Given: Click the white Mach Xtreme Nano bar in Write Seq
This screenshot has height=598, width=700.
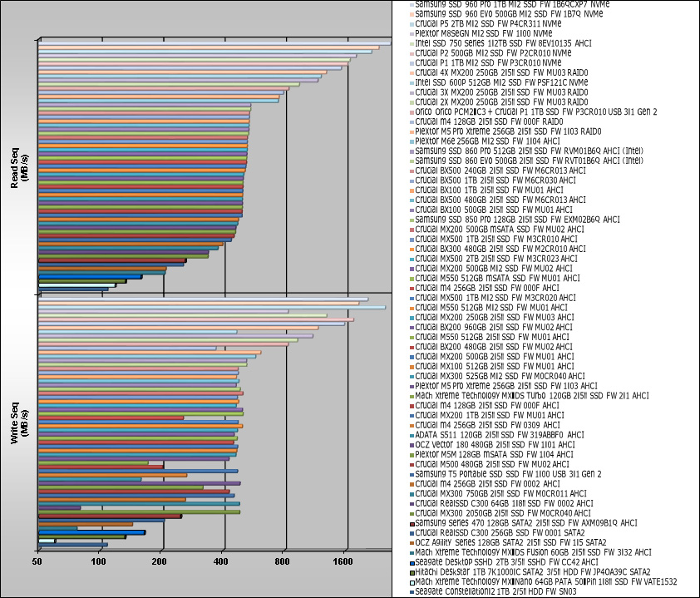Looking at the screenshot, I should [x=47, y=541].
